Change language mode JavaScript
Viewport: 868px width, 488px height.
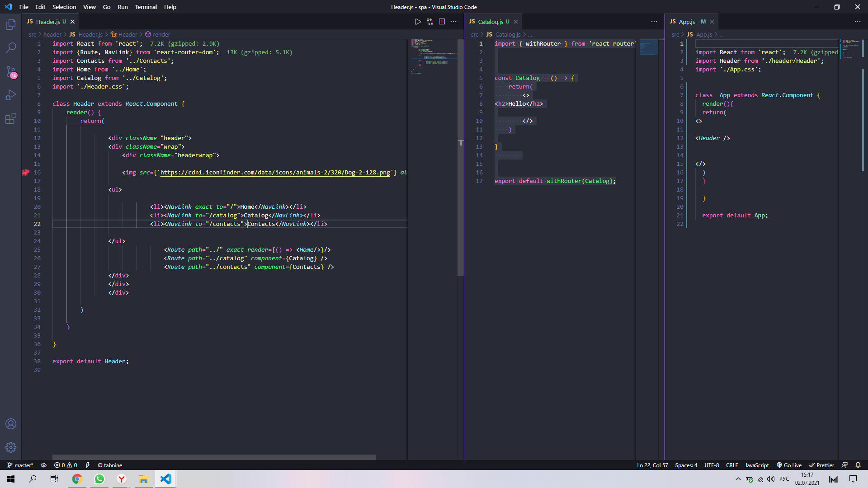[757, 465]
